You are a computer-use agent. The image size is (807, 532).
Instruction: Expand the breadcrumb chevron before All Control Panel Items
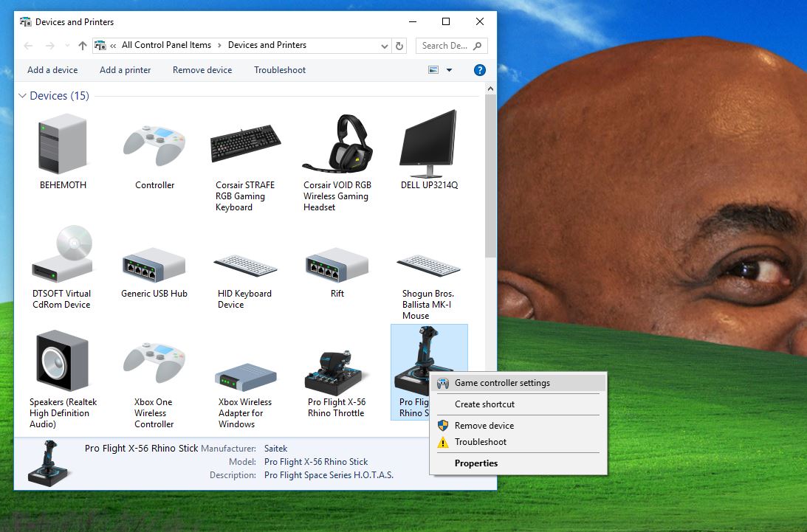(113, 46)
